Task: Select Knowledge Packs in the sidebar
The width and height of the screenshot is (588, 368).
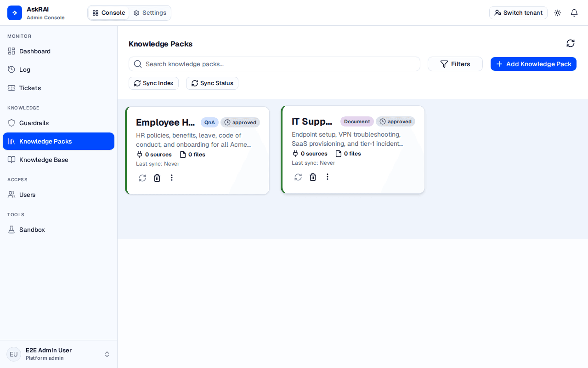Action: click(x=58, y=141)
